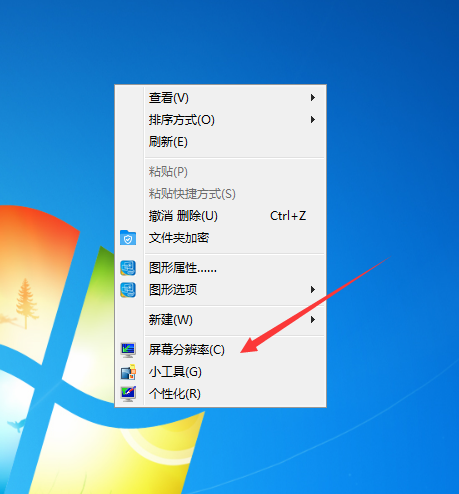Screen dimensions: 459x494
Task: Select 撤消 删除(U) menu entry
Action: pos(220,216)
